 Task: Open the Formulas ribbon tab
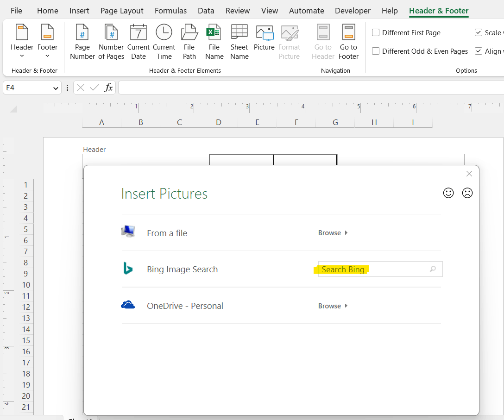pos(170,11)
